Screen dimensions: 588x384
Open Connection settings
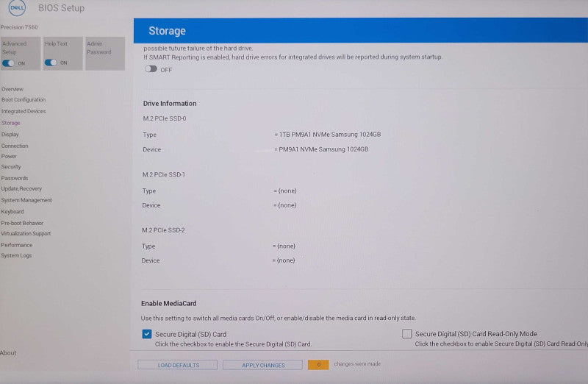(15, 146)
